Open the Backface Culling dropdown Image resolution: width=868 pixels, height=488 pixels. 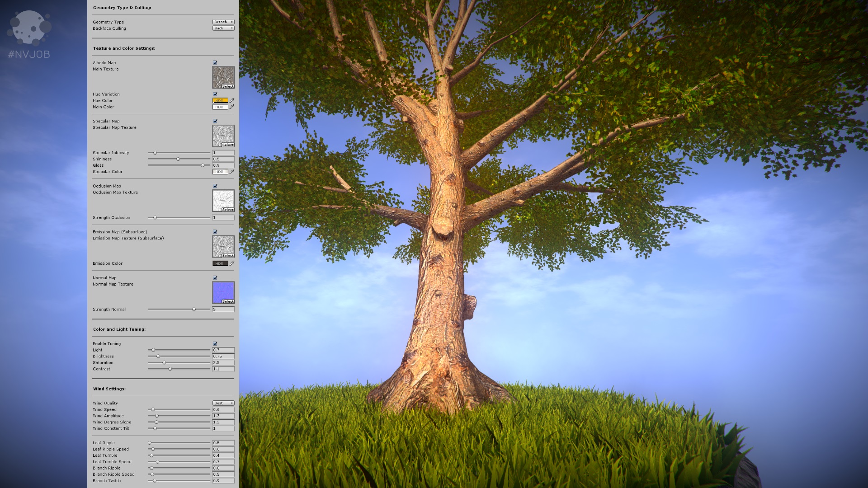[x=223, y=28]
